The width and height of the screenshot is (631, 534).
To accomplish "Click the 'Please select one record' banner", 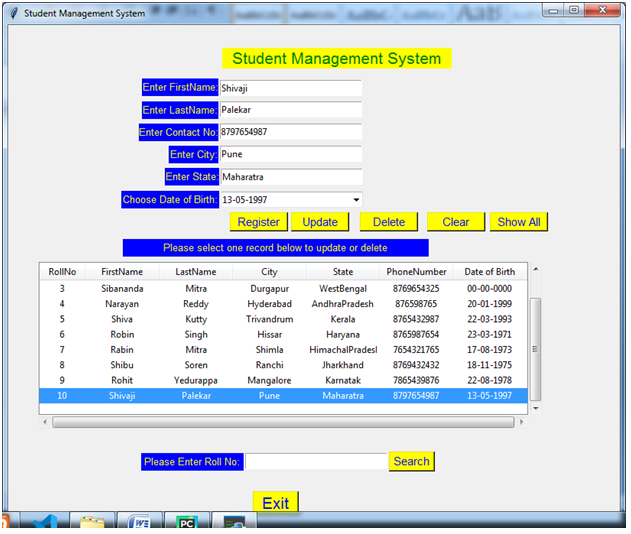I will click(x=276, y=248).
